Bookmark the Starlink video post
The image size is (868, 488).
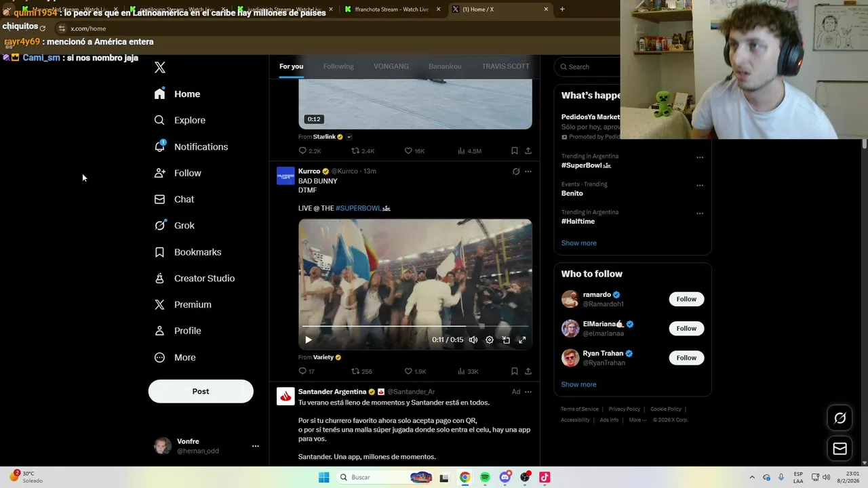click(x=515, y=150)
